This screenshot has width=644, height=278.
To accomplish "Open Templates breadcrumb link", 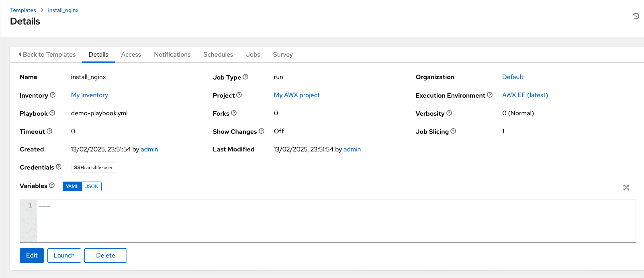I will click(x=23, y=10).
